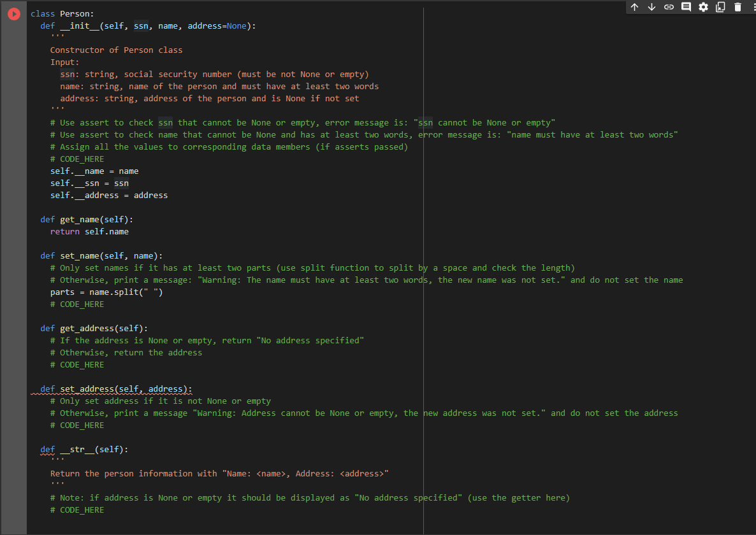Screen dimensions: 756x535
Task: Open the comments panel icon
Action: pyautogui.click(x=686, y=7)
